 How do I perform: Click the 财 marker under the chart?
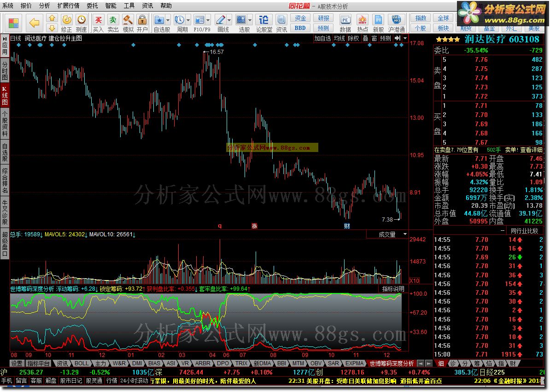tap(347, 226)
